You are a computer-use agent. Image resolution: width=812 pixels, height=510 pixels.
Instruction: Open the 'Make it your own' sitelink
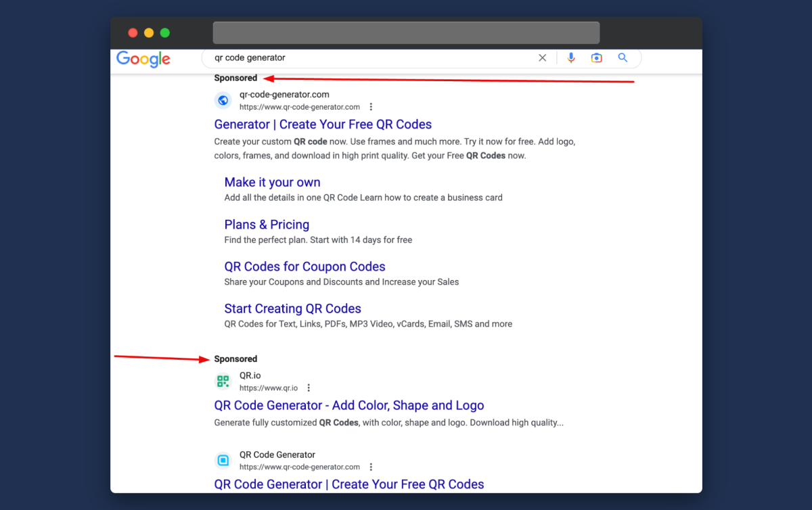272,183
